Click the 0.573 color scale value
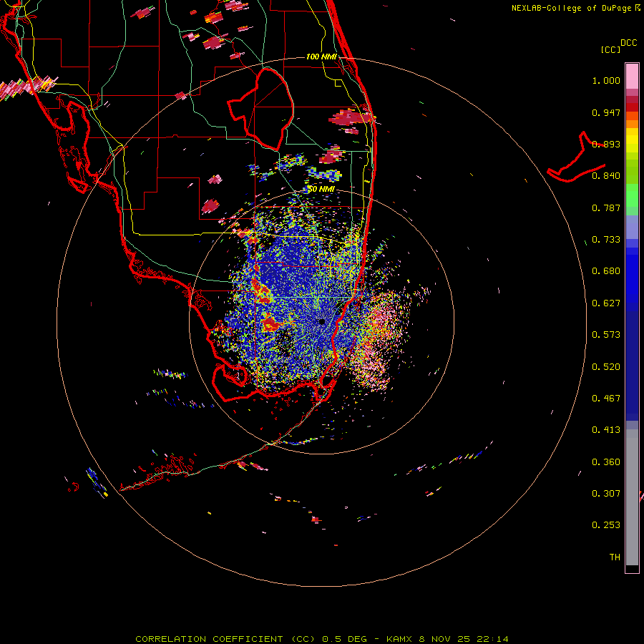The width and height of the screenshot is (644, 644). pos(606,335)
